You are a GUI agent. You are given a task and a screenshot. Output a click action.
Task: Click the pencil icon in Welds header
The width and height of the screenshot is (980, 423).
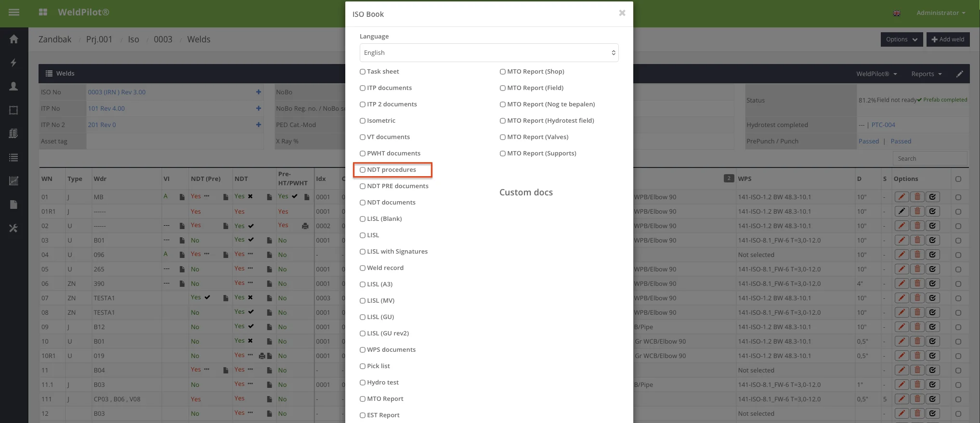(959, 74)
